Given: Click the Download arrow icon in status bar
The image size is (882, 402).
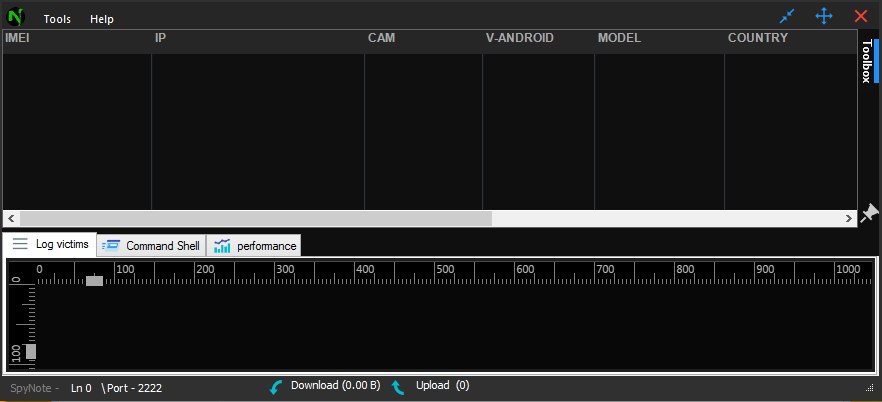Looking at the screenshot, I should coord(277,387).
